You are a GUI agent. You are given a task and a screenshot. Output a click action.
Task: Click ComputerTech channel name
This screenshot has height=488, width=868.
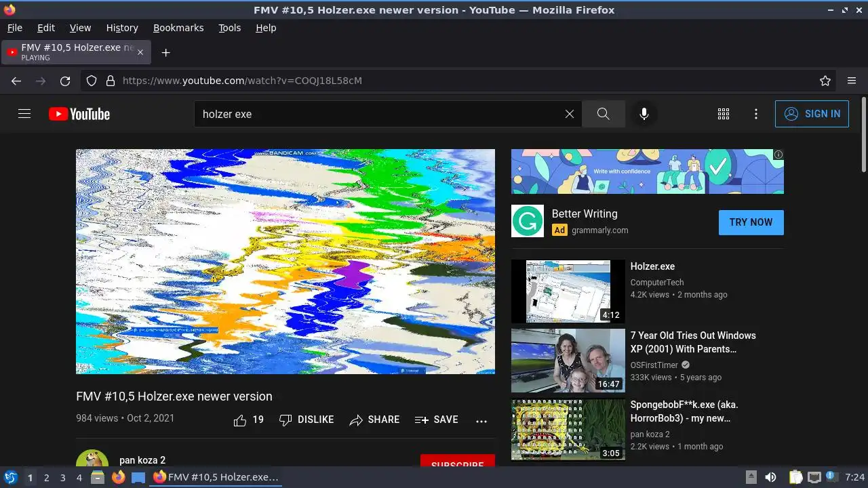(657, 283)
